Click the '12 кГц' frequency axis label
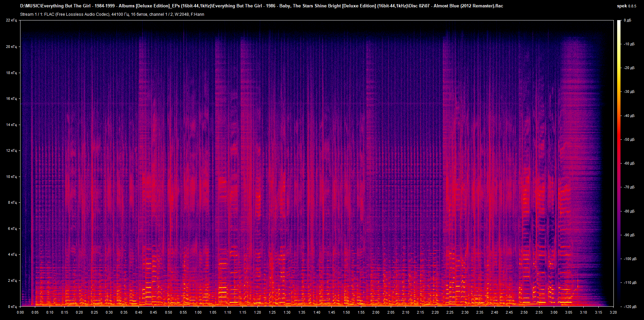The image size is (644, 320). click(x=11, y=150)
